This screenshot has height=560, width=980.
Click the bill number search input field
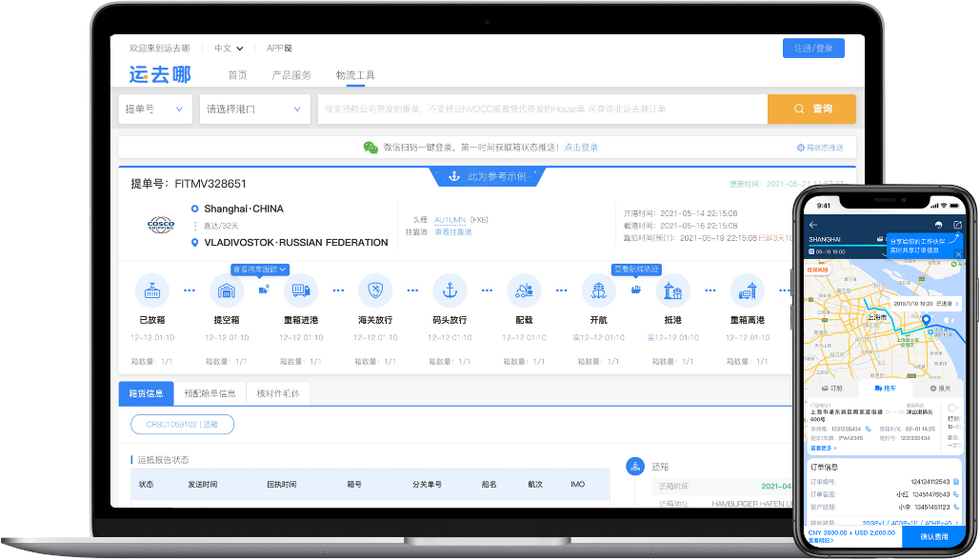tap(543, 109)
